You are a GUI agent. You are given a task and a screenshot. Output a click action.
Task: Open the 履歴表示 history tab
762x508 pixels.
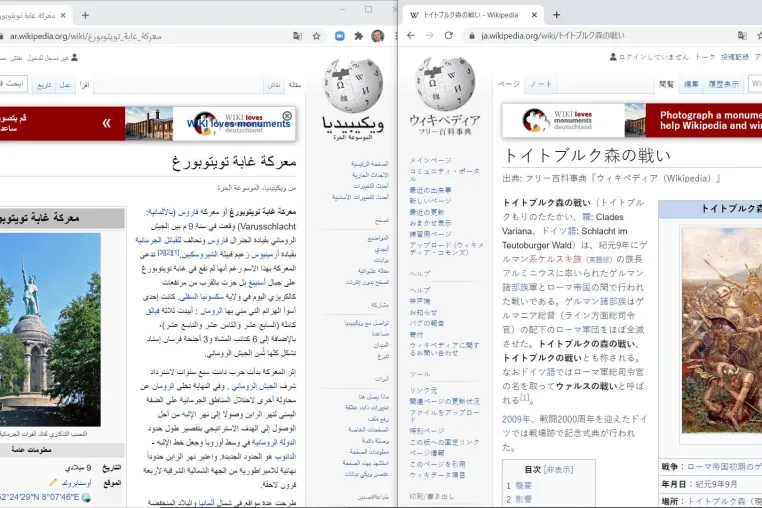723,84
